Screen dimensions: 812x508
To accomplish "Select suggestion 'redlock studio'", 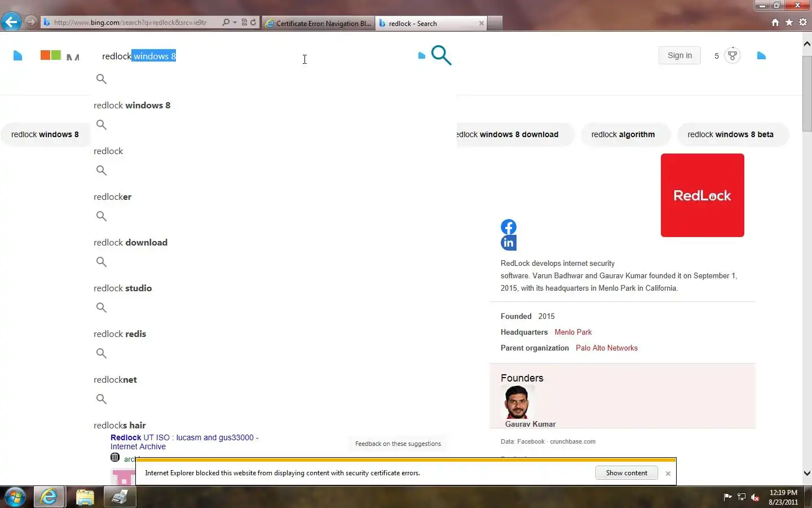I will 122,288.
